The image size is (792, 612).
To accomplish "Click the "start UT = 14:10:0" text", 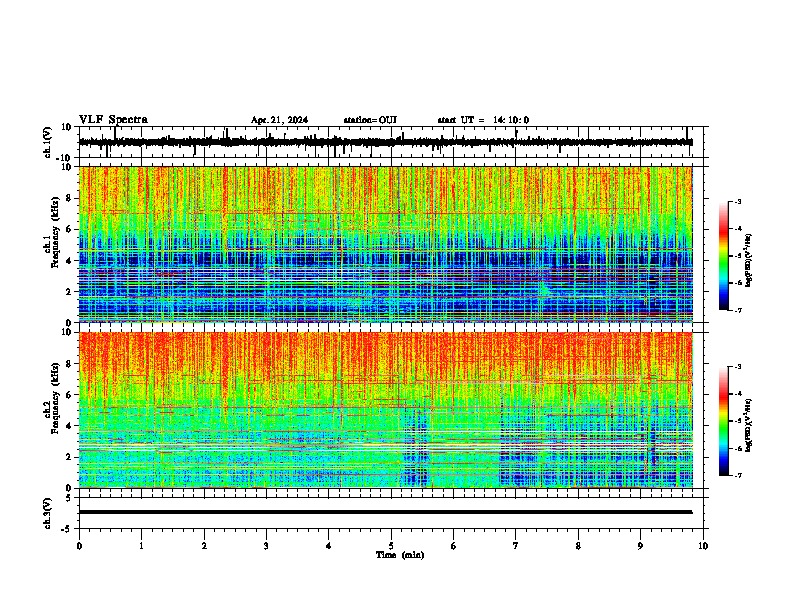I will 483,120.
